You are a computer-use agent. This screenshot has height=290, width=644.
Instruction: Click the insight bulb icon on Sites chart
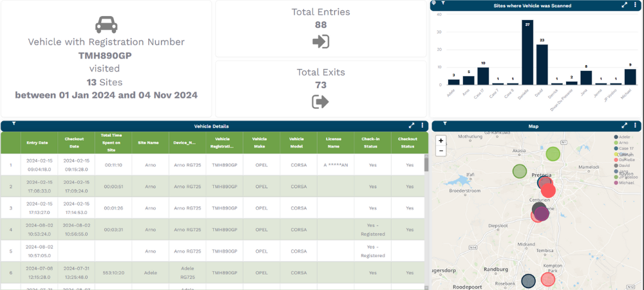pyautogui.click(x=435, y=3)
